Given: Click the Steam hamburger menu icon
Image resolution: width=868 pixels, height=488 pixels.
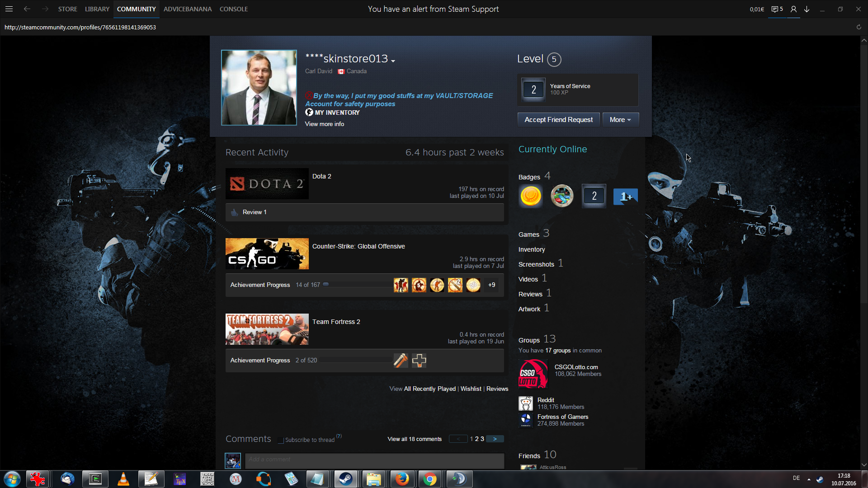Looking at the screenshot, I should click(9, 9).
